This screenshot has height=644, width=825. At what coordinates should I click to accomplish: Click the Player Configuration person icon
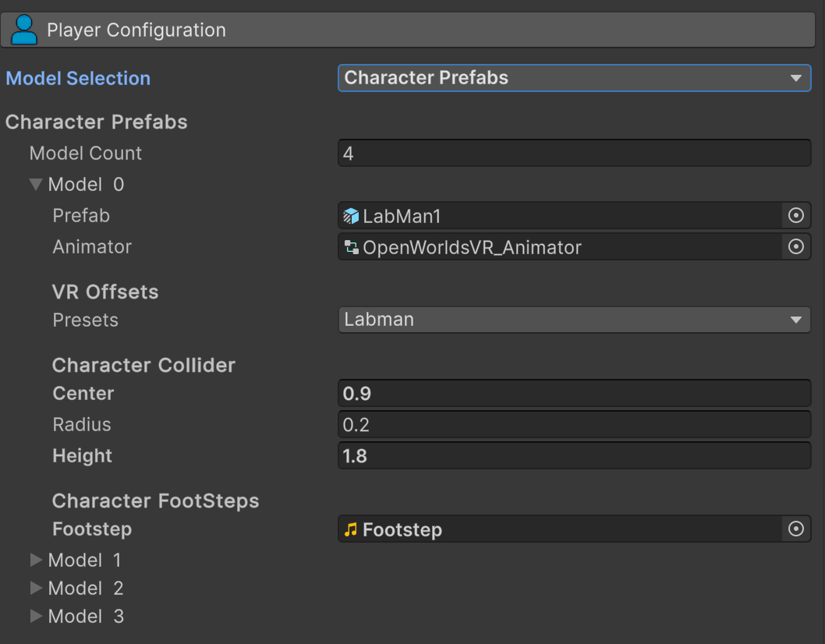click(x=24, y=30)
